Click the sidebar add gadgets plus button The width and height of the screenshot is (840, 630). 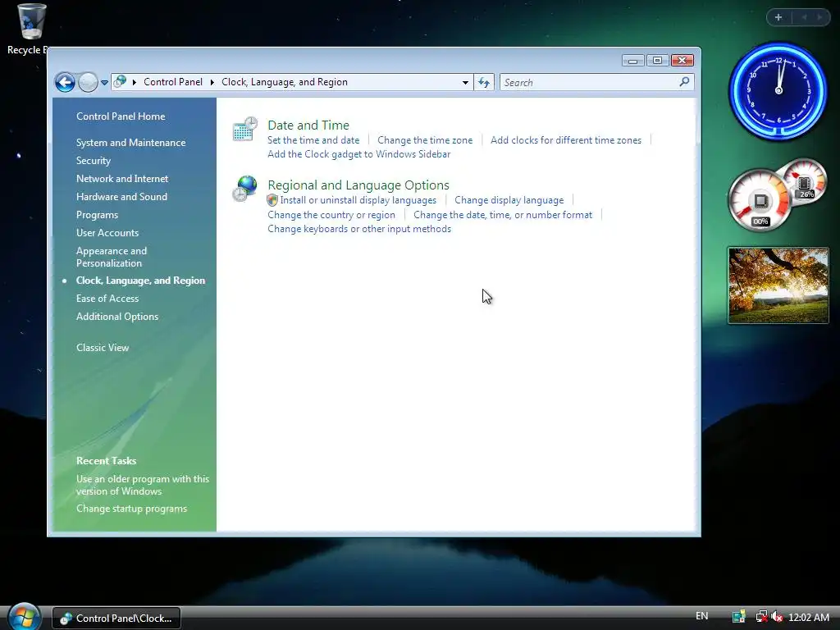point(778,17)
